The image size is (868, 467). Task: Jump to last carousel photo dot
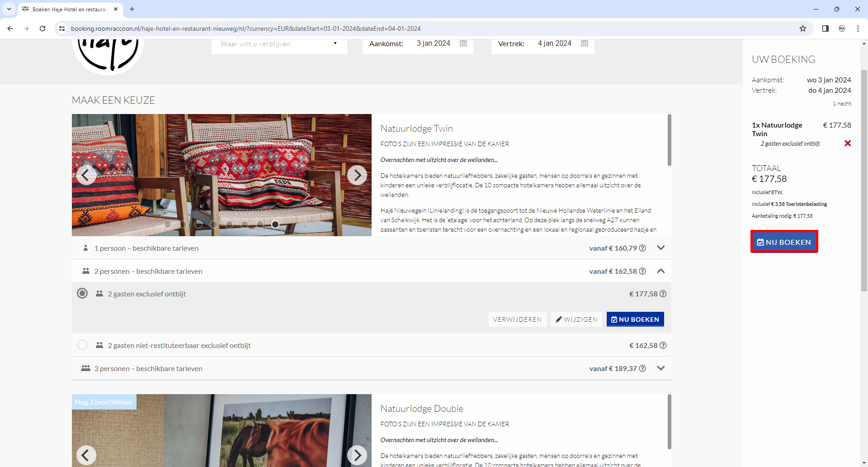tap(275, 224)
